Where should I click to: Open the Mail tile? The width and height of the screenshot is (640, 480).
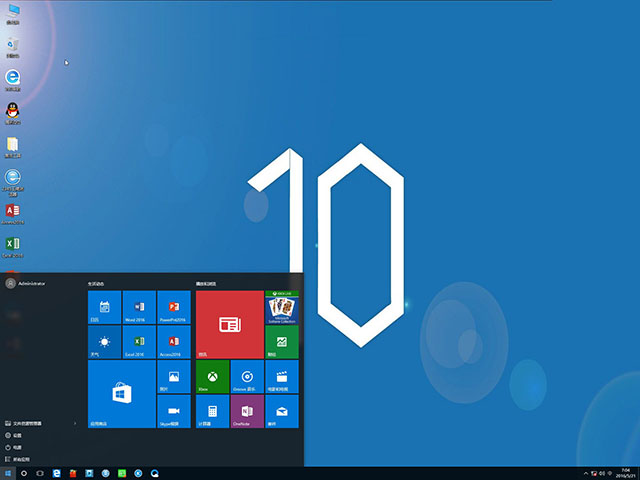point(282,411)
